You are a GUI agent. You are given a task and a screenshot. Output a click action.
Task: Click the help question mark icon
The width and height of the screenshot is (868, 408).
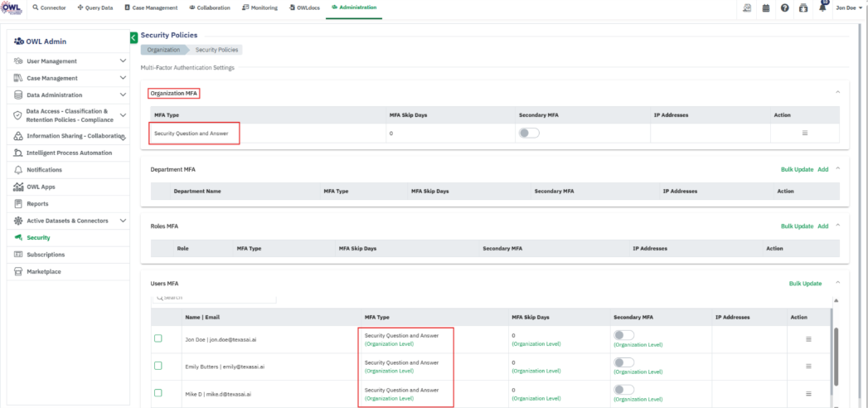pos(784,7)
